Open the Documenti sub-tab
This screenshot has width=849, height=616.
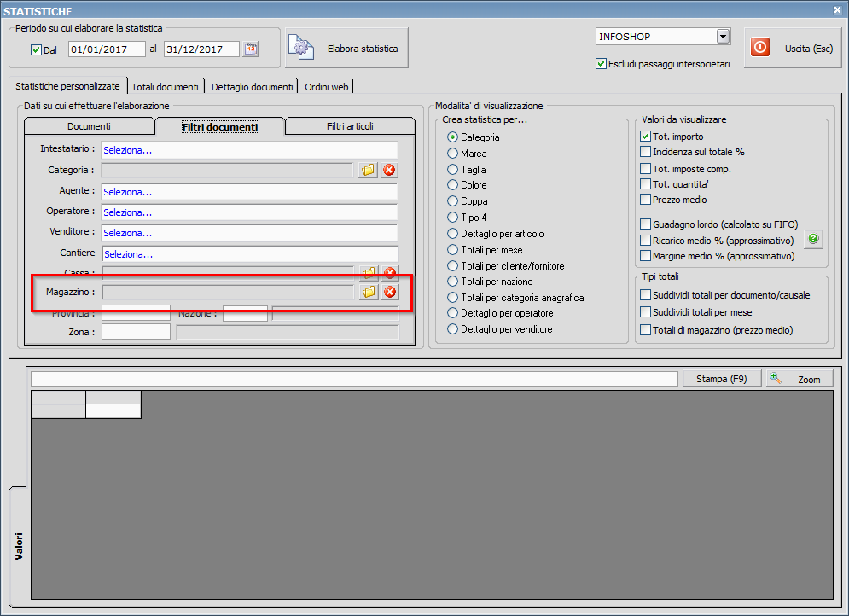(90, 126)
